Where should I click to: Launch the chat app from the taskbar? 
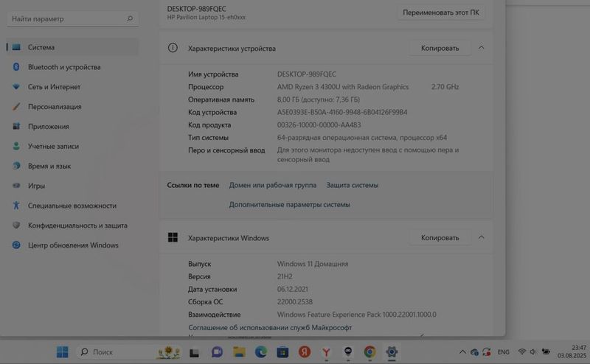(217, 352)
